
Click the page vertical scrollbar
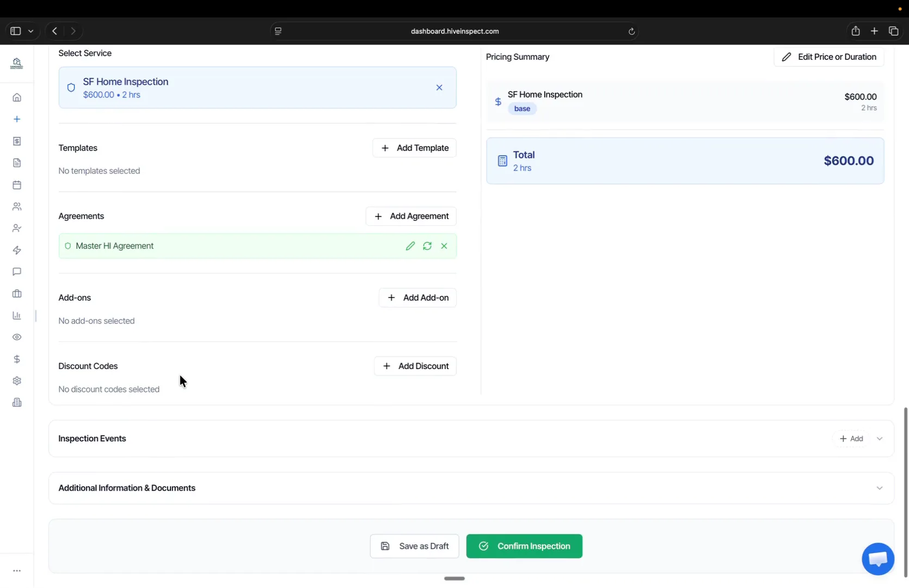click(x=906, y=493)
